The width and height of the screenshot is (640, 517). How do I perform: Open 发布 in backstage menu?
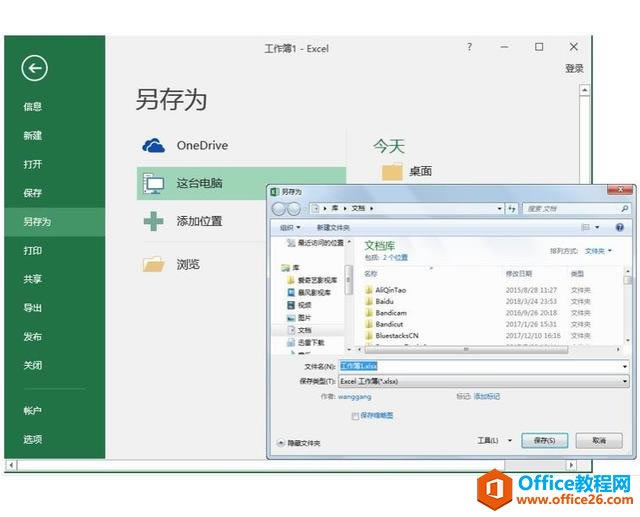point(33,337)
